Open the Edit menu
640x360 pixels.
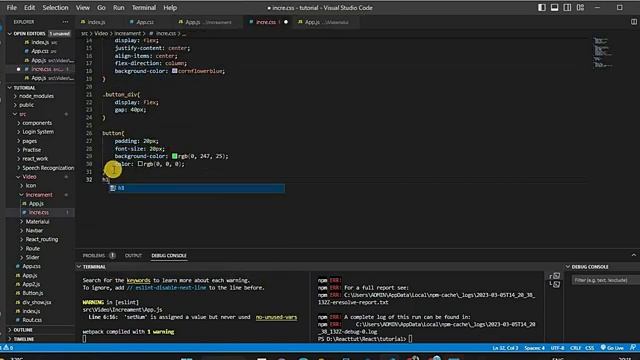[x=29, y=7]
